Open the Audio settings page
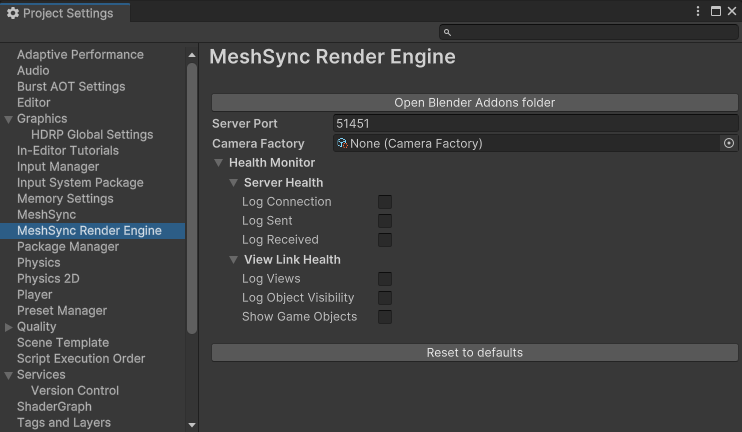This screenshot has height=432, width=742. [33, 71]
